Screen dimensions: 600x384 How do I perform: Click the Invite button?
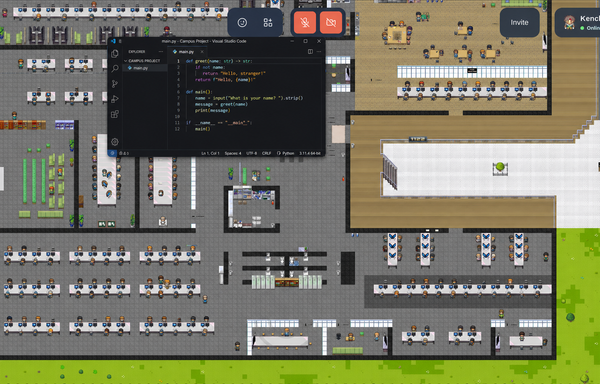point(519,23)
